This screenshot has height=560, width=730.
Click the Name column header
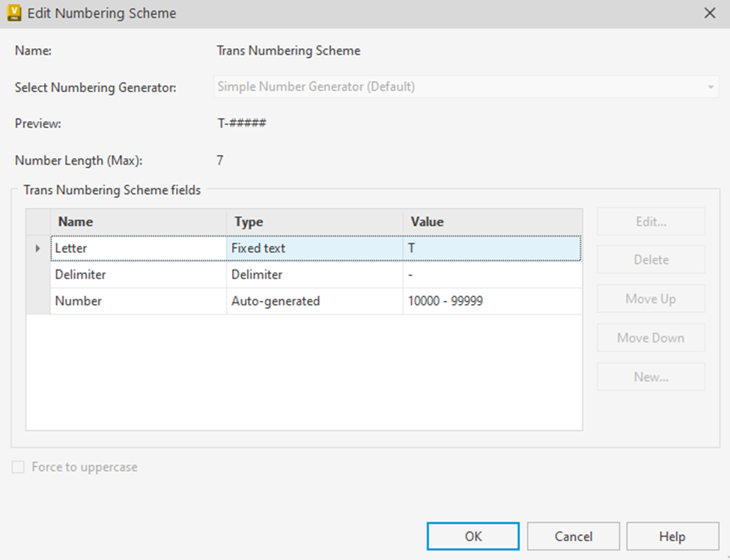138,222
